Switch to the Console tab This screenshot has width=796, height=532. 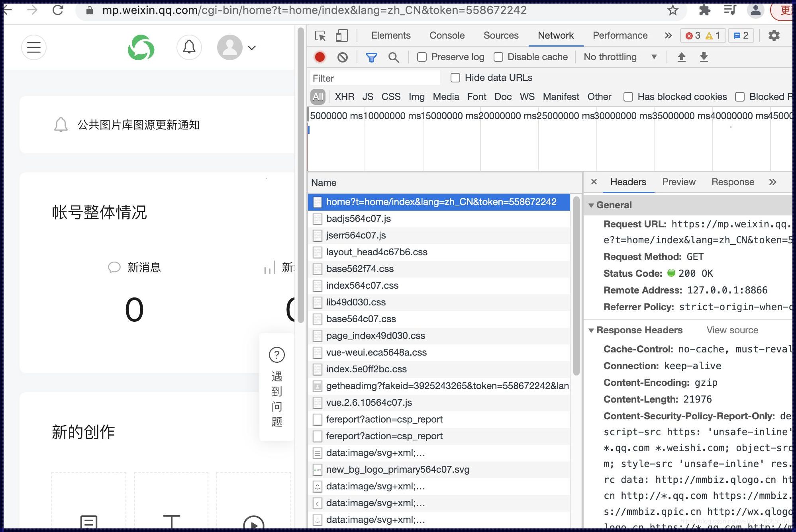[447, 35]
